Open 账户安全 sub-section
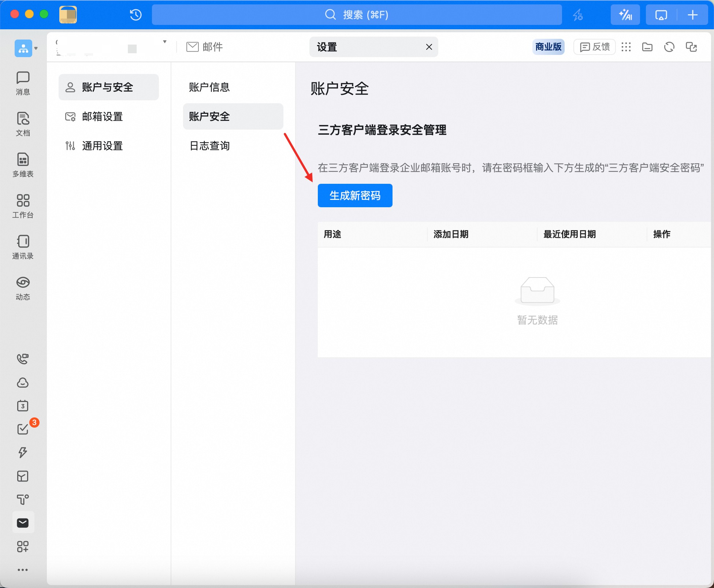This screenshot has width=714, height=588. (233, 116)
